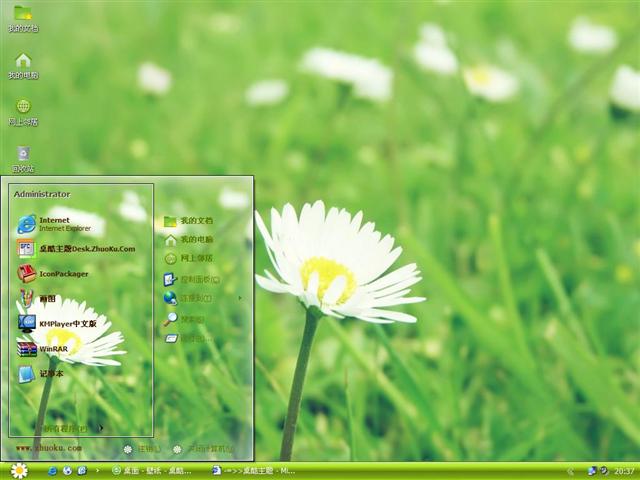
Task: Open 我的文档 in Start menu right pane
Action: click(x=195, y=220)
